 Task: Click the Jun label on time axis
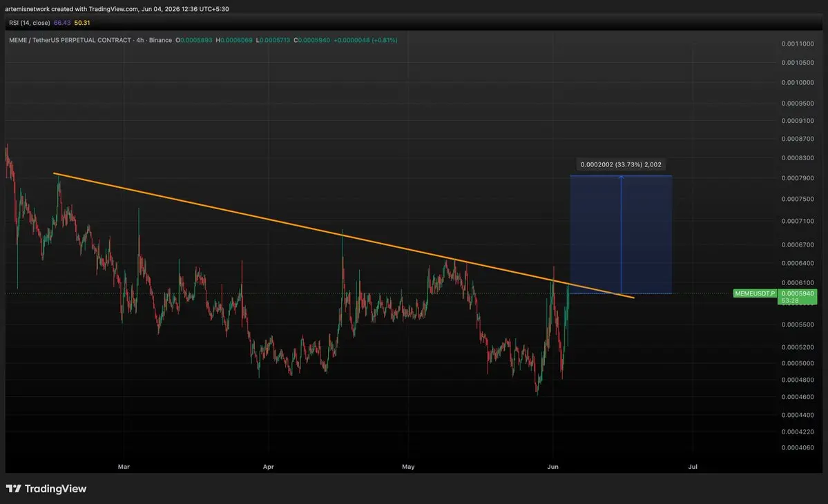pos(553,467)
